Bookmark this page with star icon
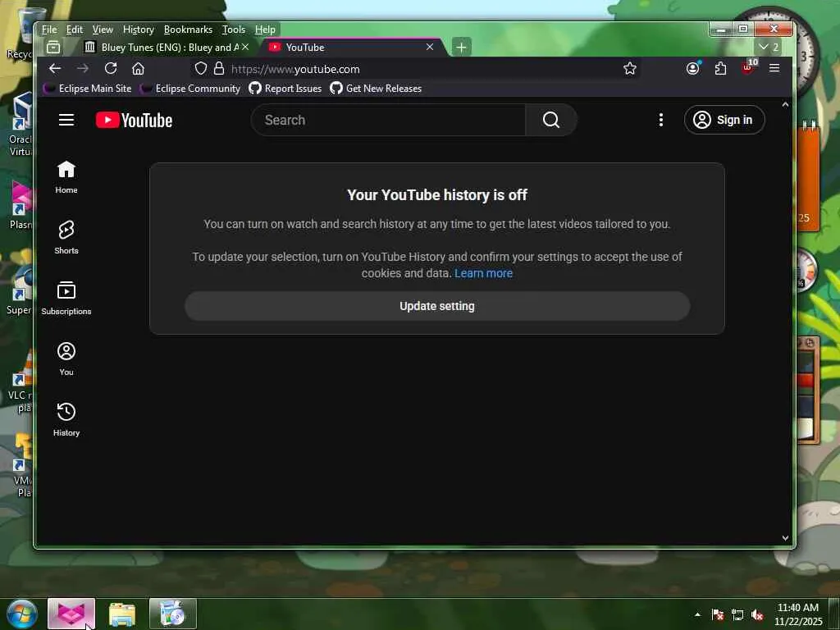Image resolution: width=840 pixels, height=630 pixels. (630, 69)
